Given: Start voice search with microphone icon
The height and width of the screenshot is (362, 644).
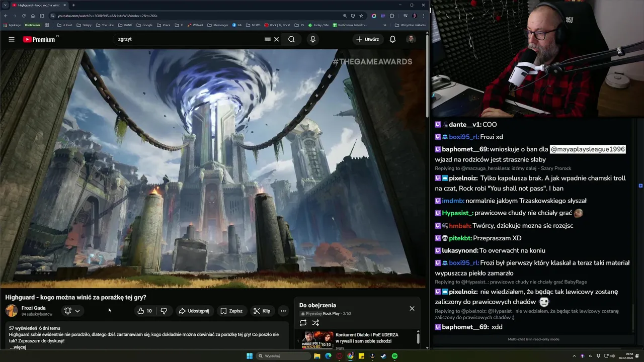Looking at the screenshot, I should click(x=313, y=39).
